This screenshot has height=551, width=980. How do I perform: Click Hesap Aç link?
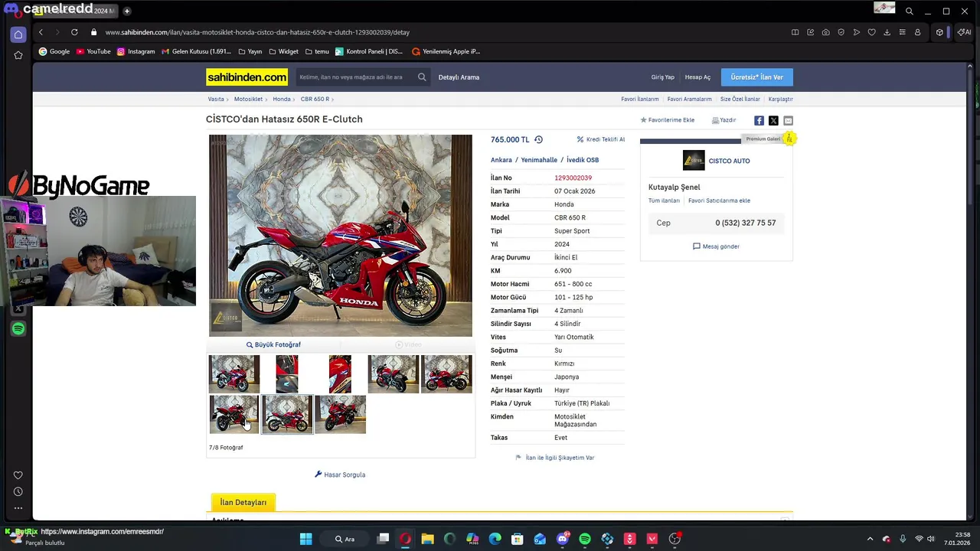click(697, 77)
